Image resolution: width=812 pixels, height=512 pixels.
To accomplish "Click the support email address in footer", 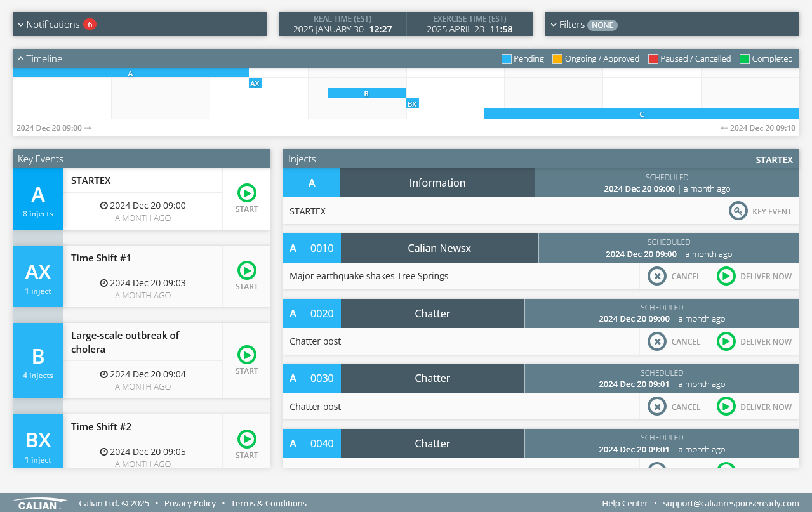I will tap(731, 503).
